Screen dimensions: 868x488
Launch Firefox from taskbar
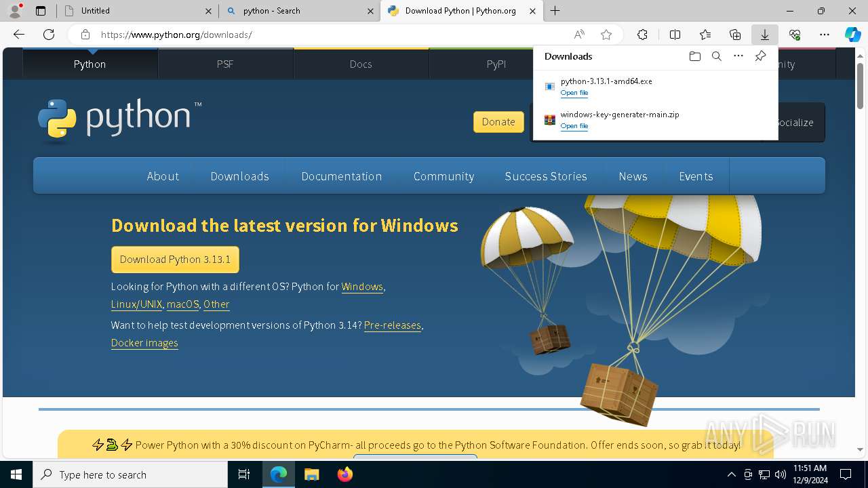coord(344,474)
